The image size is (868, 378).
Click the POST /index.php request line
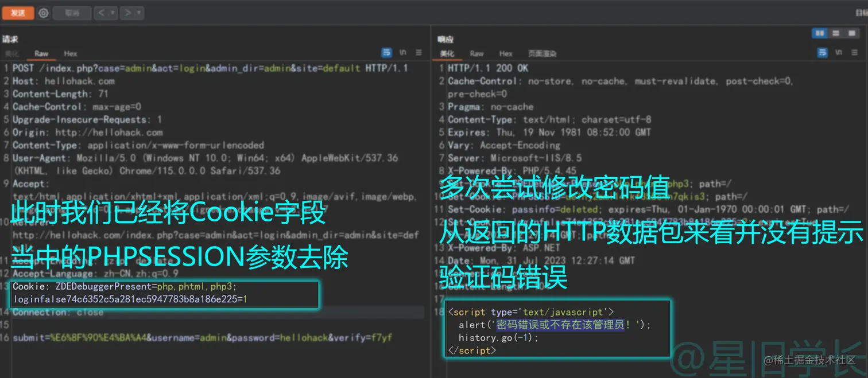click(x=210, y=68)
